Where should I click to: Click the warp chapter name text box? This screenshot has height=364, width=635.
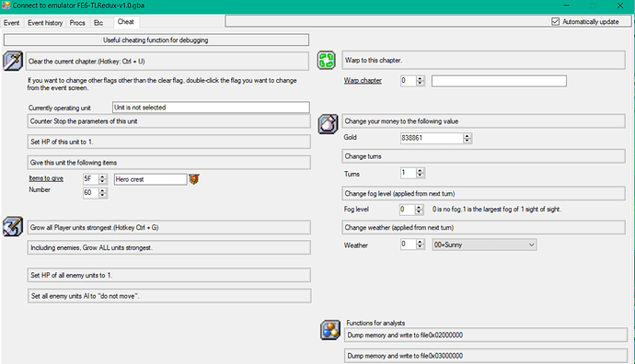(x=499, y=81)
